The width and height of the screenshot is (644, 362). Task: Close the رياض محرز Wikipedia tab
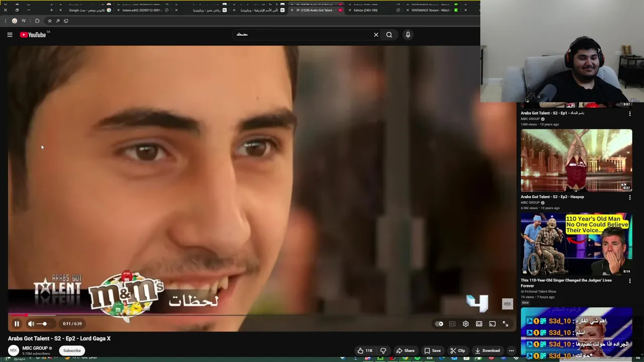[176, 10]
